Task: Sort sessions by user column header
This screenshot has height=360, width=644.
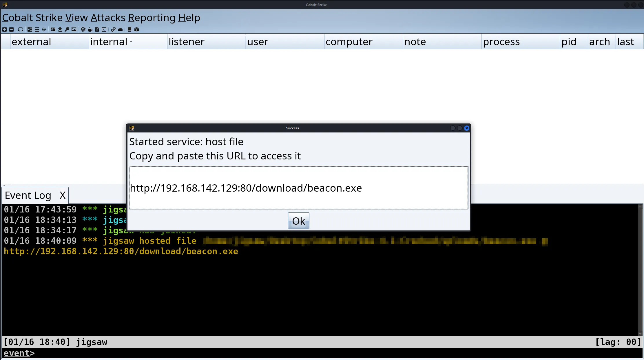Action: pyautogui.click(x=285, y=41)
